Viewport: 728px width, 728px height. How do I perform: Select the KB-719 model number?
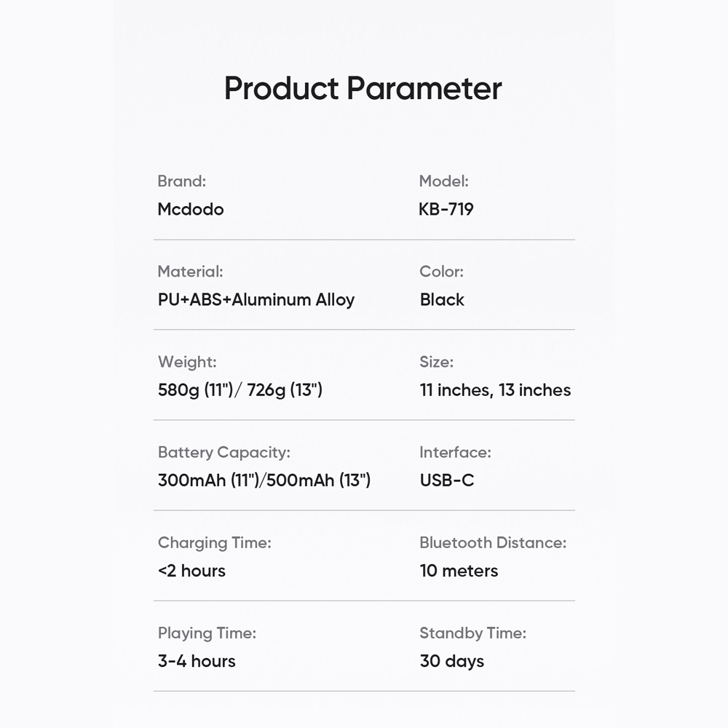point(446,210)
